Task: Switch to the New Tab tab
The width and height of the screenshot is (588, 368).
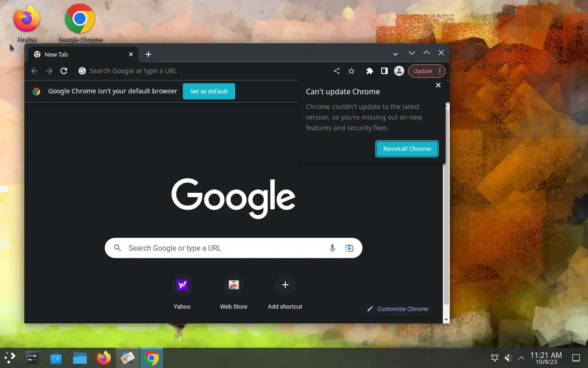Action: tap(83, 54)
